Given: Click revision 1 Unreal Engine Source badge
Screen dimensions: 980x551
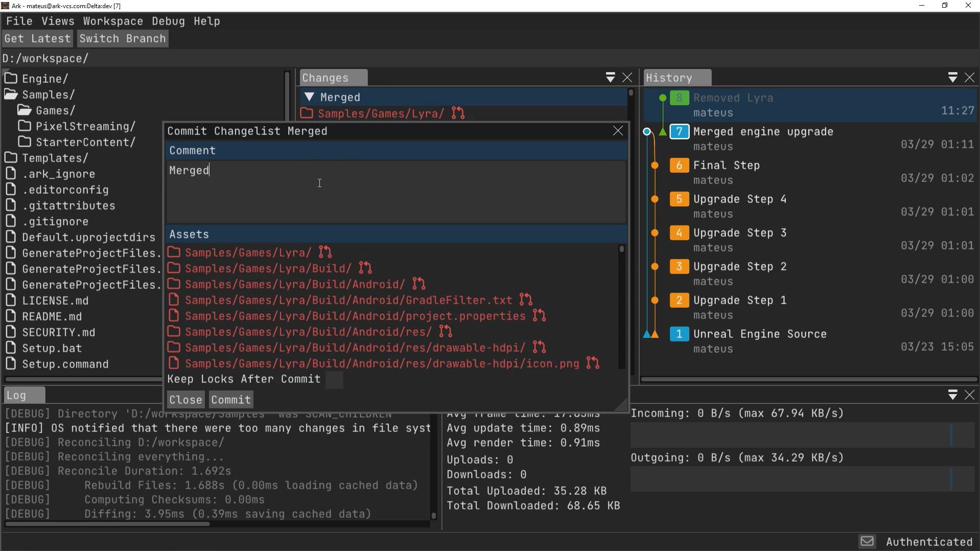Looking at the screenshot, I should point(679,334).
